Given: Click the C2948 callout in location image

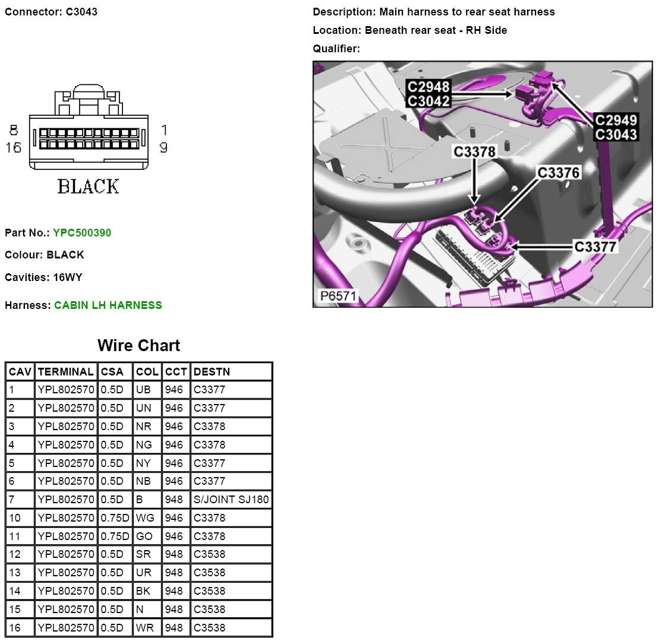Looking at the screenshot, I should 428,87.
